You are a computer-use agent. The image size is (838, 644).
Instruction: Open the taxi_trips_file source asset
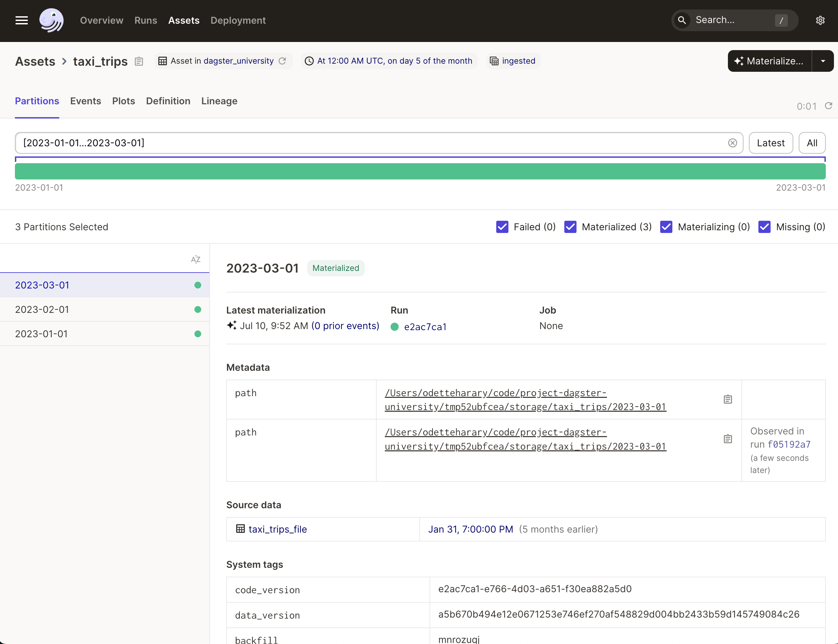(x=278, y=529)
